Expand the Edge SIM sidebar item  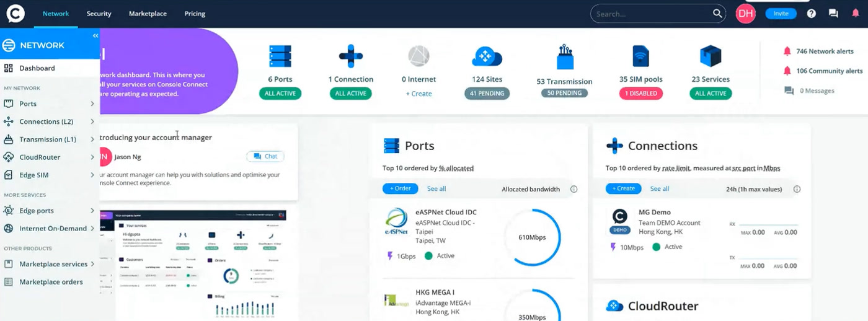point(92,175)
